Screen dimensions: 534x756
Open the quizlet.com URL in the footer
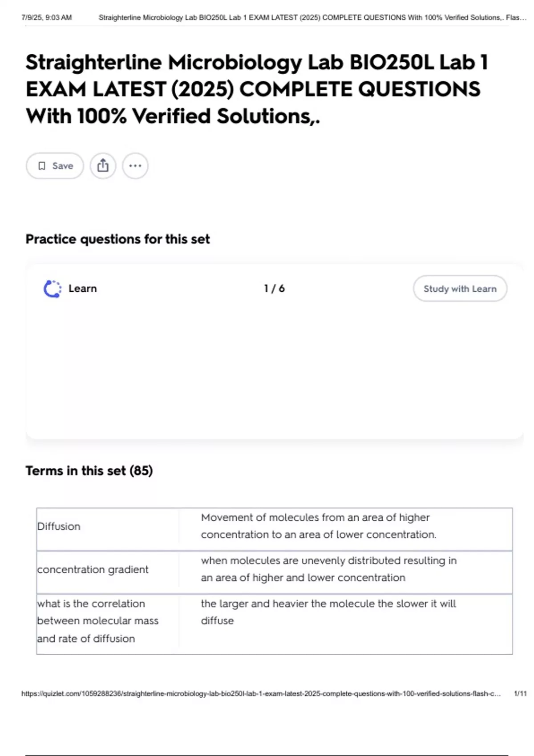pos(261,694)
